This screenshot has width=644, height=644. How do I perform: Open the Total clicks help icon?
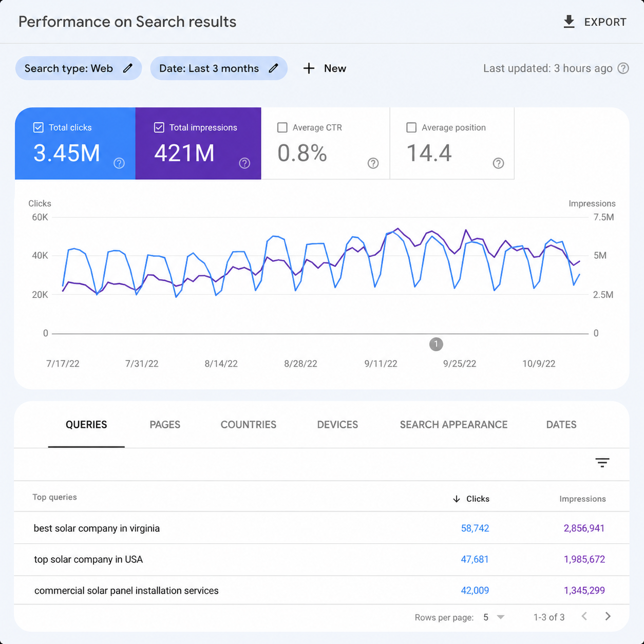[119, 163]
